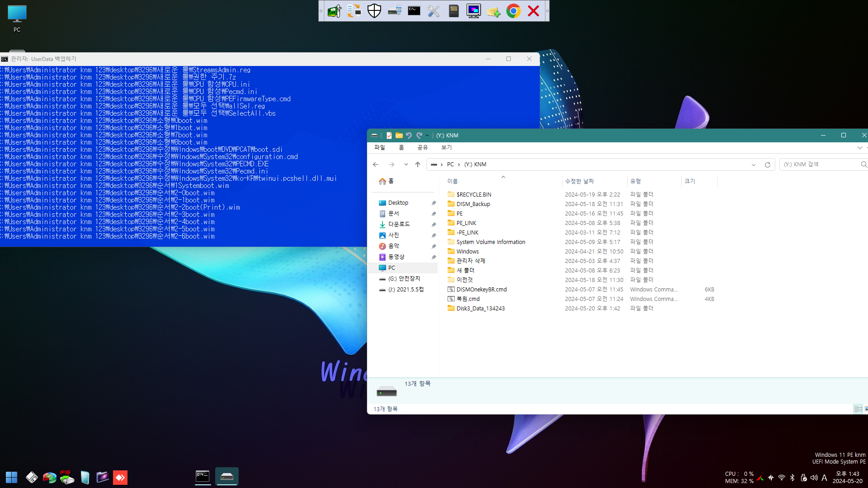
Task: Open the 보기 ribbon tab in Explorer
Action: point(447,147)
